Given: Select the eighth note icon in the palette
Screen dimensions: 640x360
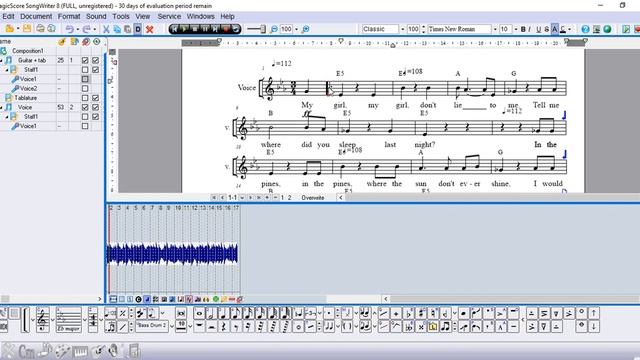Looking at the screenshot, I should 236,313.
